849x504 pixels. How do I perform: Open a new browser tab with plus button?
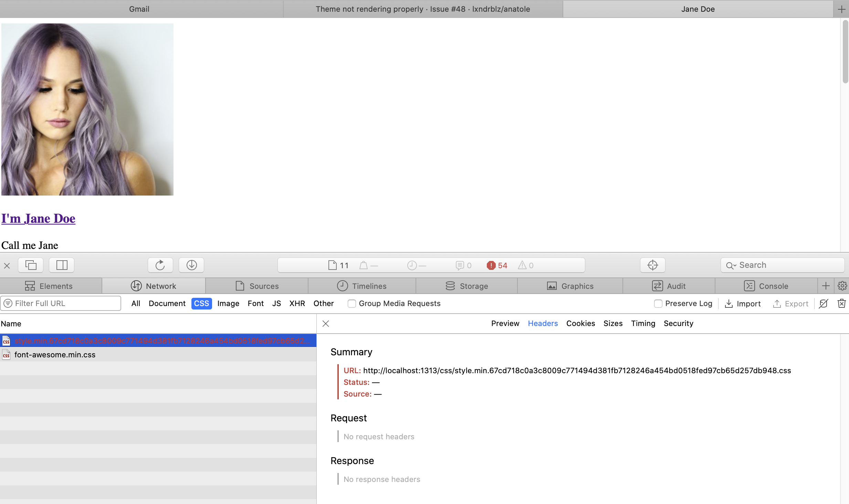click(x=841, y=9)
